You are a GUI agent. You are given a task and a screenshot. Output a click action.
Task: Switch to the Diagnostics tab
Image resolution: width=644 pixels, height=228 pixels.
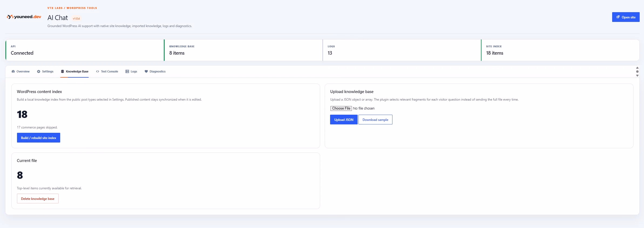pyautogui.click(x=155, y=71)
